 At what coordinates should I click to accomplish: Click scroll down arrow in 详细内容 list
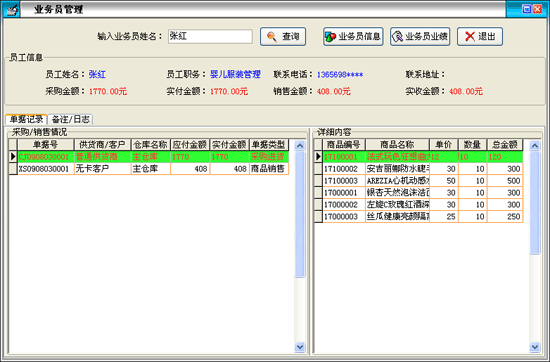pos(535,347)
